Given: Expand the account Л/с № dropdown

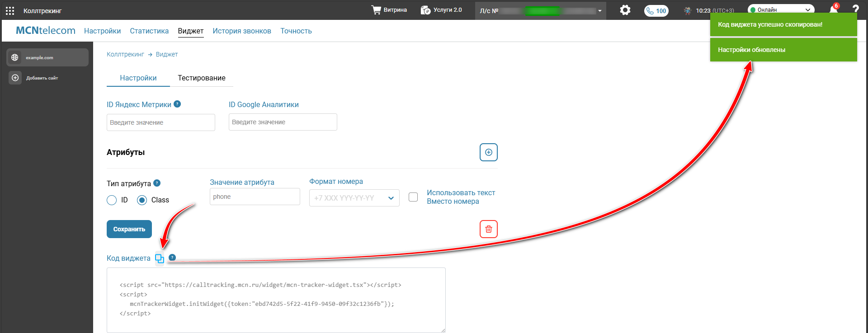Looking at the screenshot, I should [541, 11].
